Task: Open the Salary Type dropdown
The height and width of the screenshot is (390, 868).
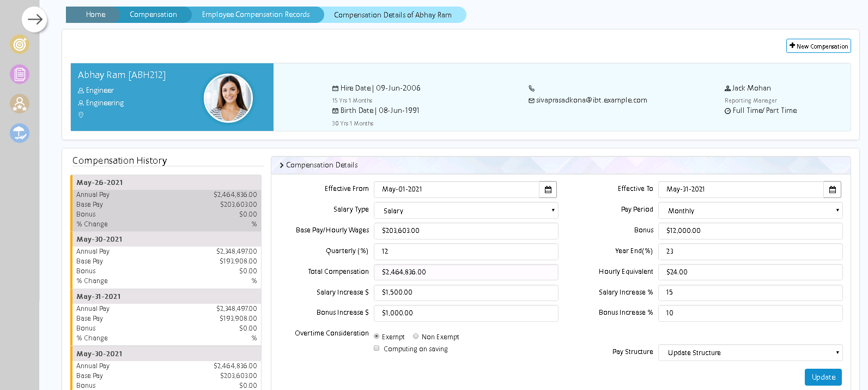Action: (x=466, y=211)
